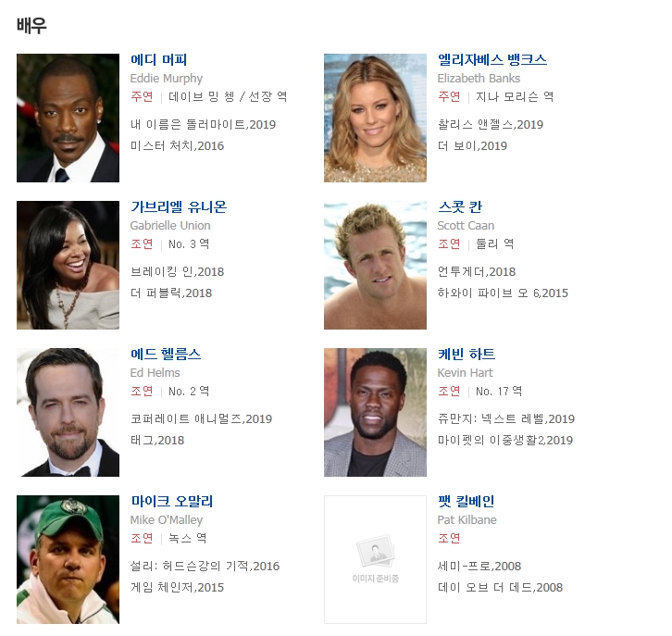The height and width of the screenshot is (636, 672).
Task: Click the portrait thumbnail beside Eddie Murphy
Action: click(68, 118)
